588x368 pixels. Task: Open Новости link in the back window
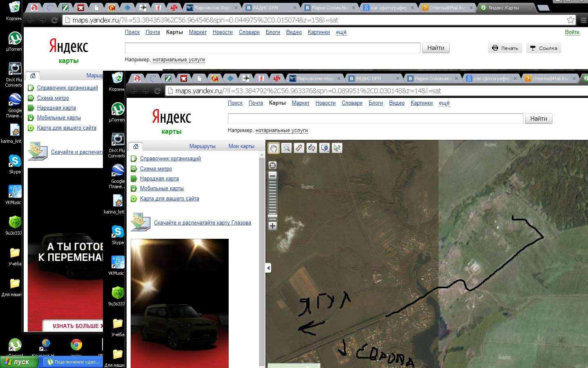point(223,32)
